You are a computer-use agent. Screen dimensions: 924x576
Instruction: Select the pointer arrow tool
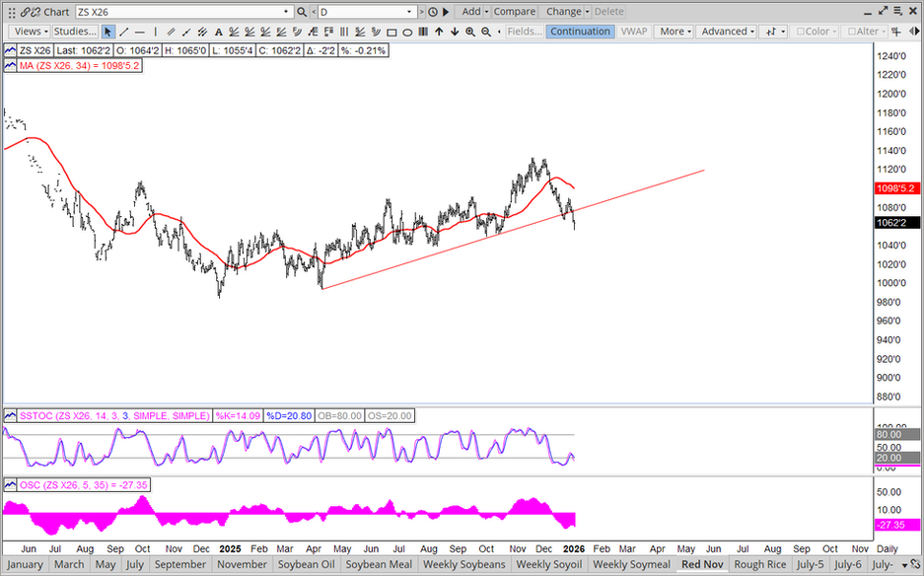point(107,32)
